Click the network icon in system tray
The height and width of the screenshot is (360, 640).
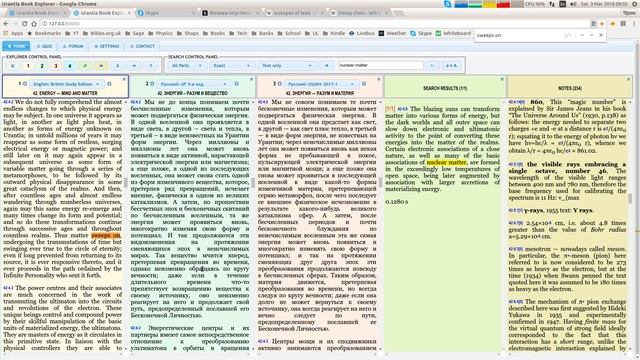click(x=552, y=4)
